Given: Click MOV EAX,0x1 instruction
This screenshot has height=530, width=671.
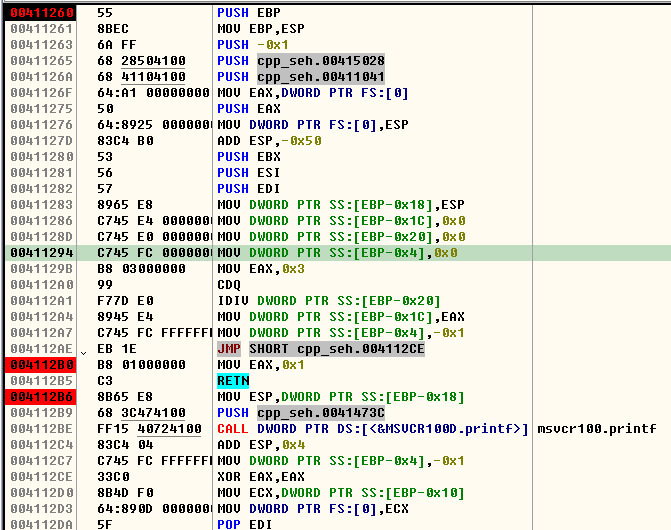Looking at the screenshot, I should click(x=261, y=365).
